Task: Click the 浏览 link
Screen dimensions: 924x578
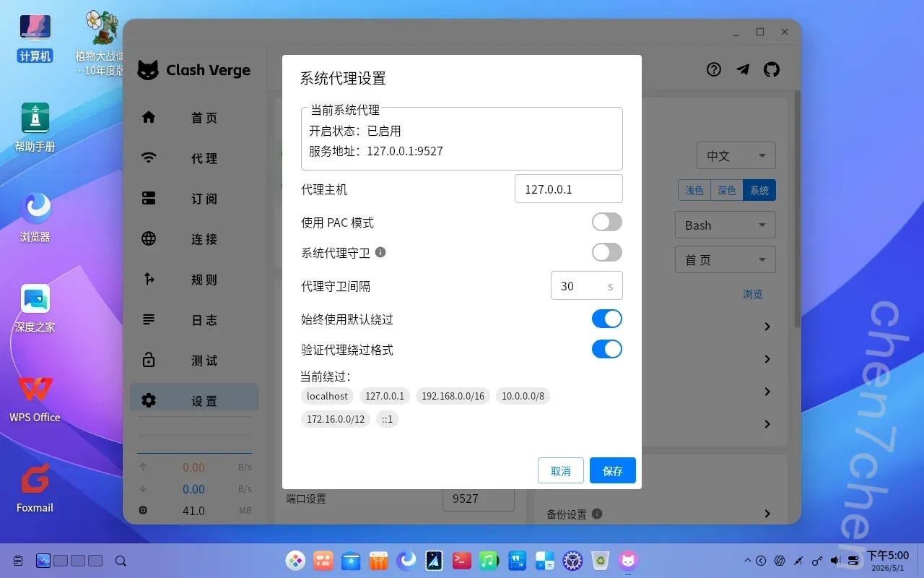Action: coord(753,294)
